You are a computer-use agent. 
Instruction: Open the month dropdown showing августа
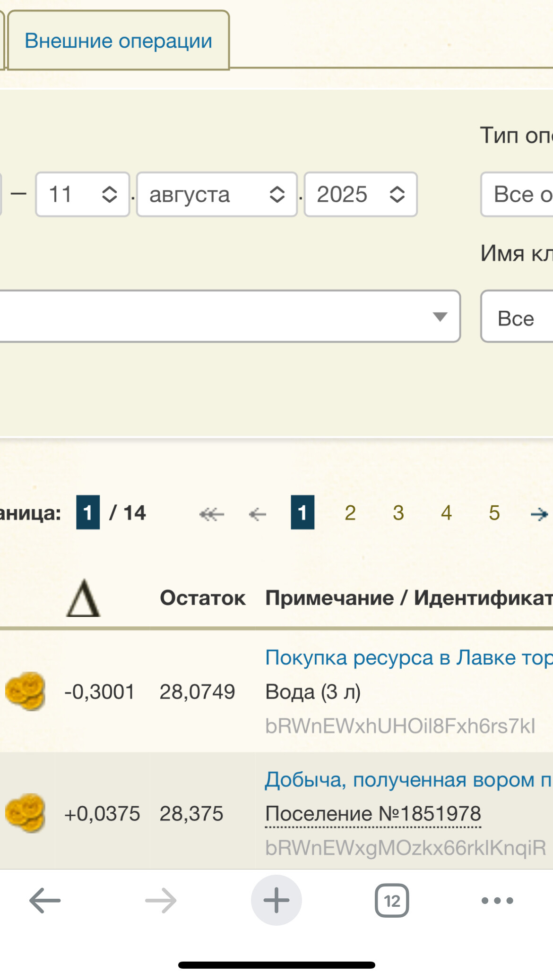pos(216,195)
